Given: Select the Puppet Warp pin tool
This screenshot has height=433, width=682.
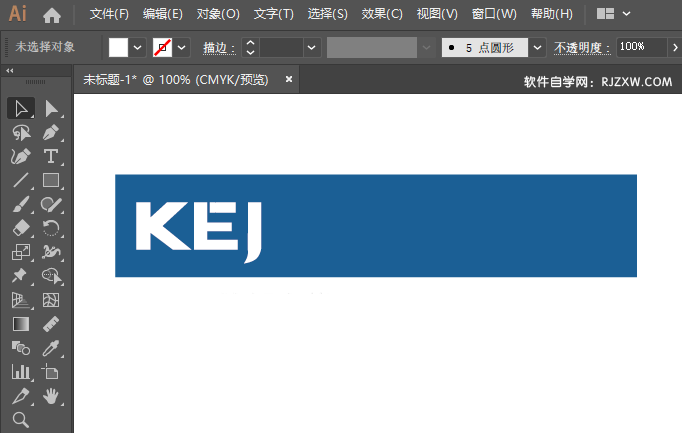Looking at the screenshot, I should tap(21, 276).
